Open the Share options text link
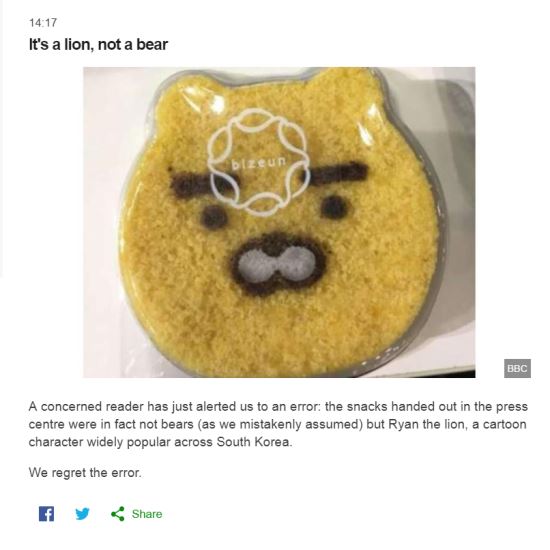Screen dimensions: 550x550 147,514
